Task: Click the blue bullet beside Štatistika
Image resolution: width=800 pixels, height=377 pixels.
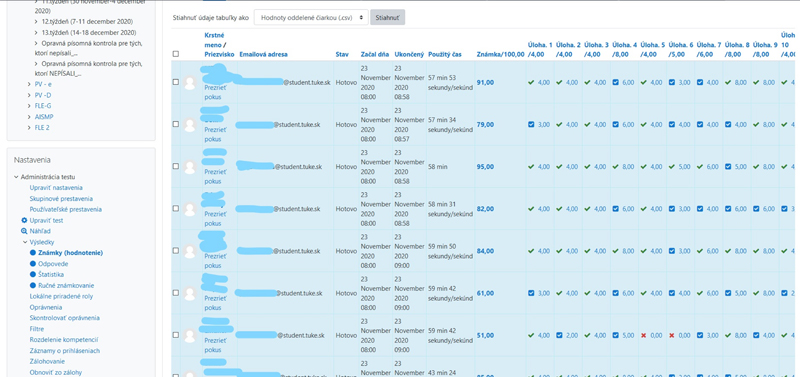Action: tap(33, 274)
